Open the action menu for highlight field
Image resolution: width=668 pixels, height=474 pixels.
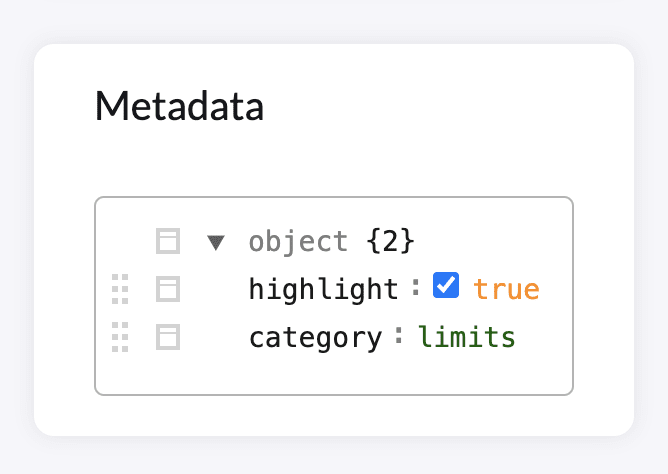click(168, 289)
